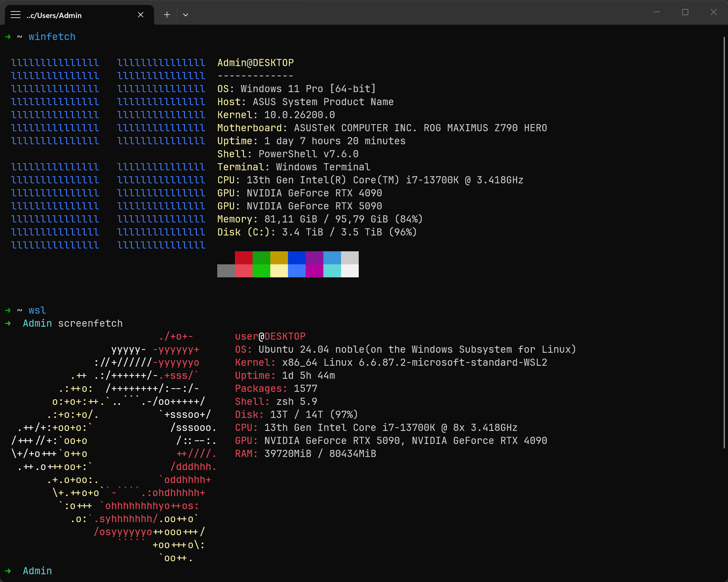Close the ..c/Users/Admin tab

pyautogui.click(x=141, y=15)
